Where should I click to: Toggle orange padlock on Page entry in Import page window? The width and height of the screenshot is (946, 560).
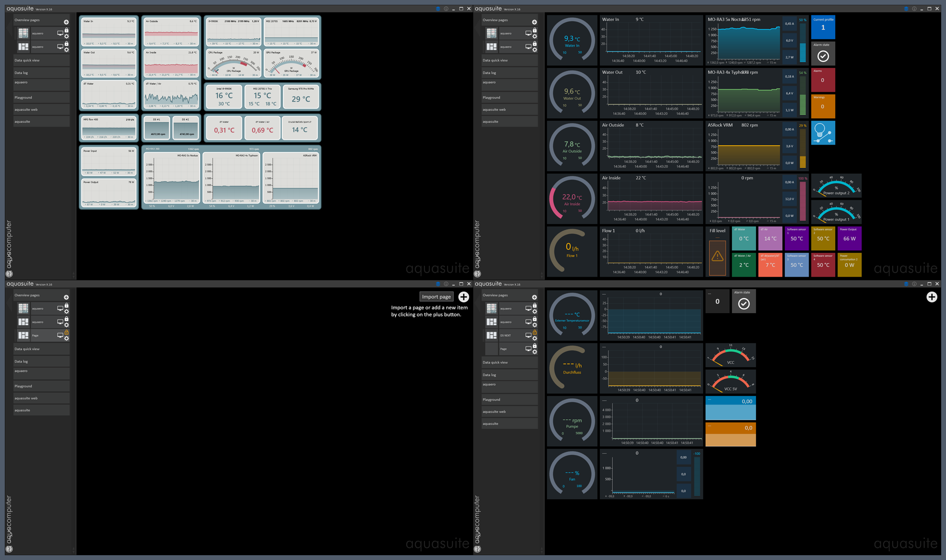[x=66, y=332]
